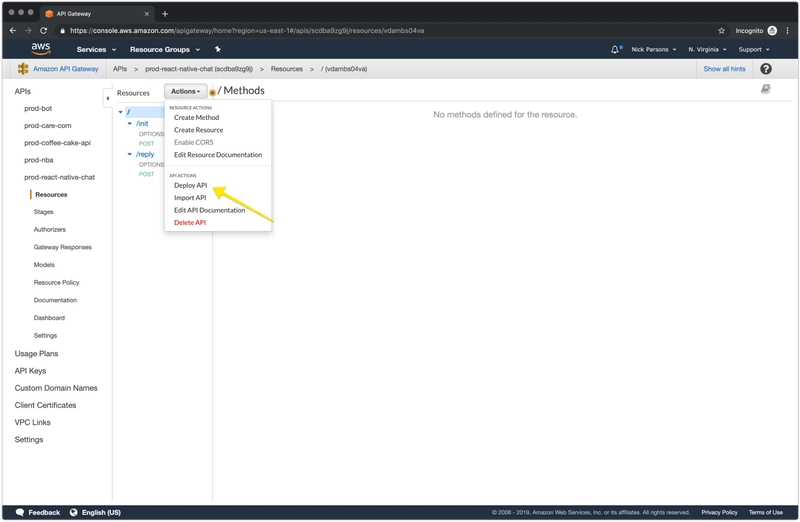Choose Create Method from Actions menu
Screen dimensions: 800x522
196,117
